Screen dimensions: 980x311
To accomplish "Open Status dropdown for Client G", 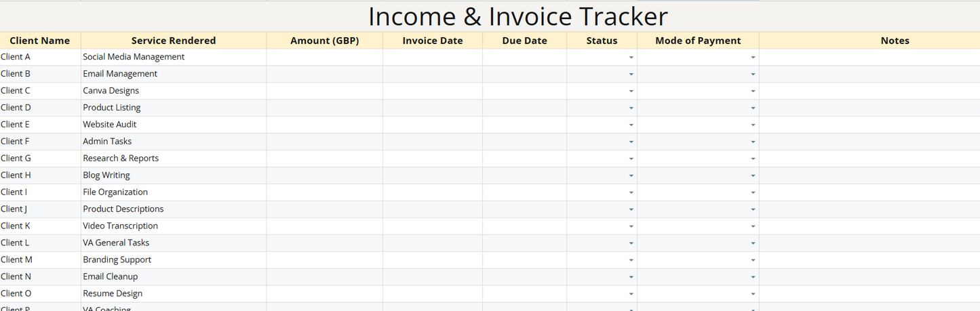I will click(631, 159).
